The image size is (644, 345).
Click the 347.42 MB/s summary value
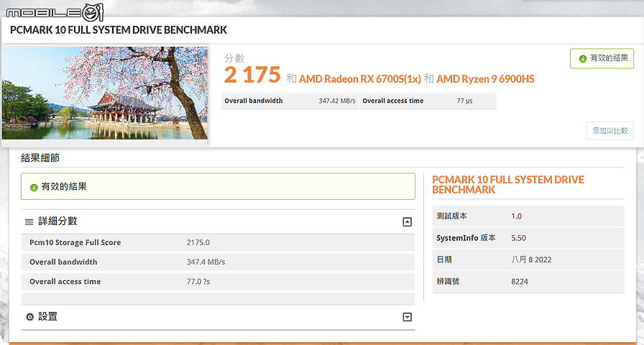(x=337, y=101)
